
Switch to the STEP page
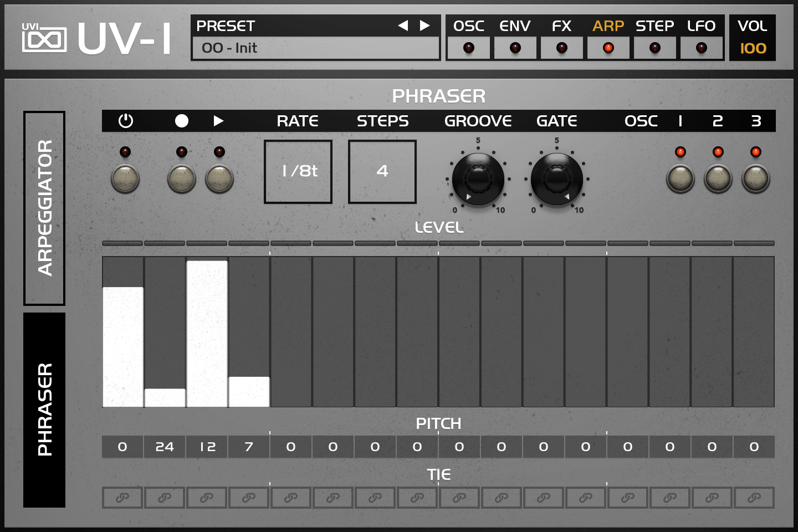coord(654,26)
